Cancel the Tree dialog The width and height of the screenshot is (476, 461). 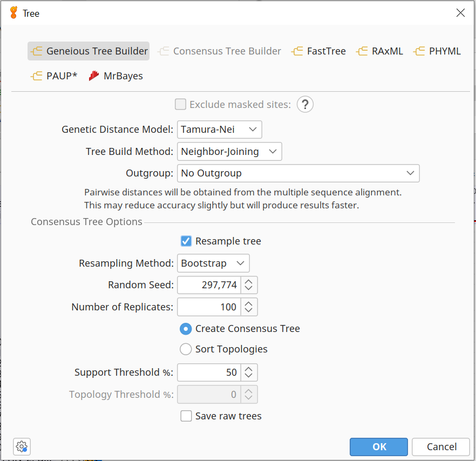click(x=440, y=446)
